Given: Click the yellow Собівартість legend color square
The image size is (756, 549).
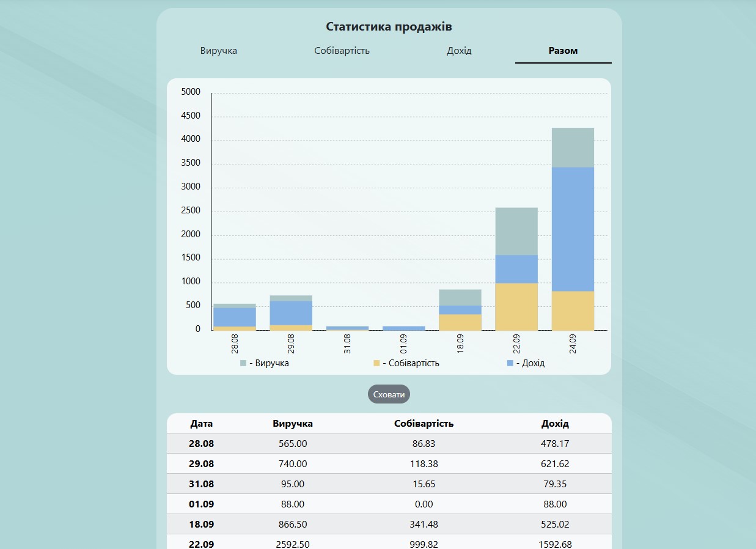Looking at the screenshot, I should [x=377, y=363].
